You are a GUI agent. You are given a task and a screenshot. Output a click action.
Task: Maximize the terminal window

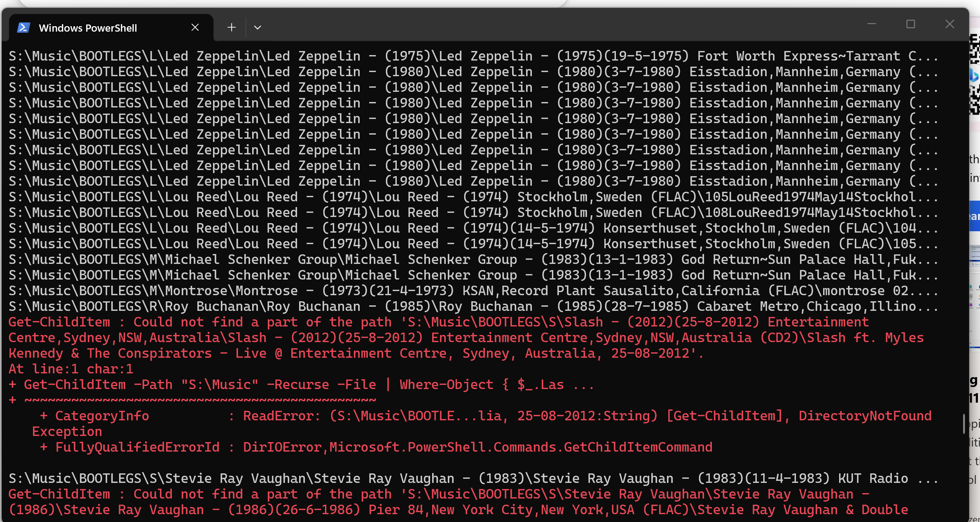910,24
